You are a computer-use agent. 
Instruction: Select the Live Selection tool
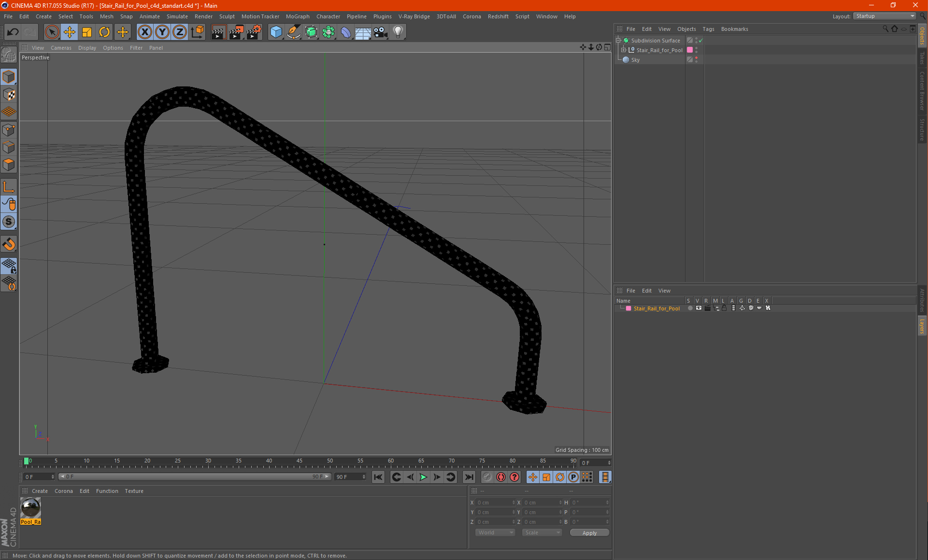tap(52, 32)
